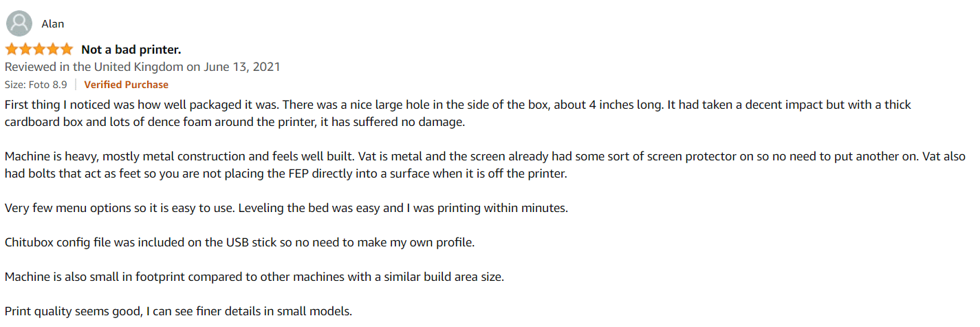
Task: Click the "Size: Foto 8.9" variant text
Action: pyautogui.click(x=36, y=85)
